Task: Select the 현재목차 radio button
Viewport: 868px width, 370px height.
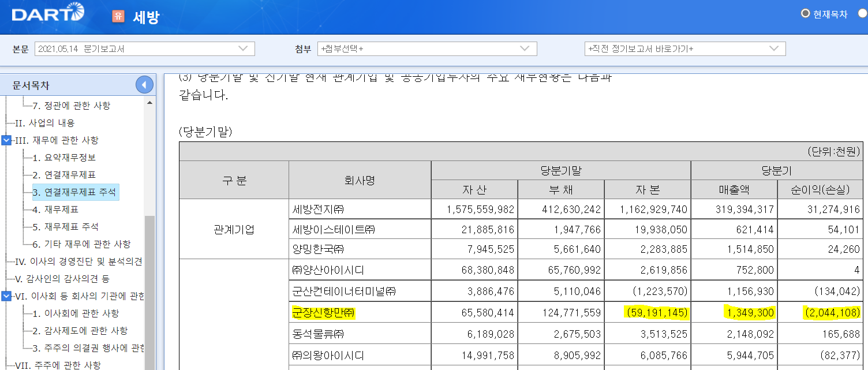Action: pyautogui.click(x=805, y=13)
